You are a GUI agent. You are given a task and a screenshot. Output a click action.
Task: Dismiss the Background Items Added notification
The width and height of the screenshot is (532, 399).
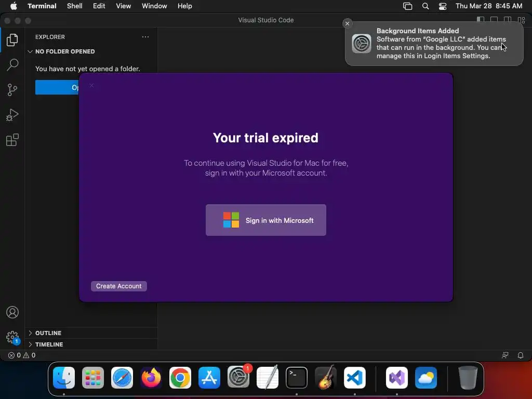coord(347,23)
